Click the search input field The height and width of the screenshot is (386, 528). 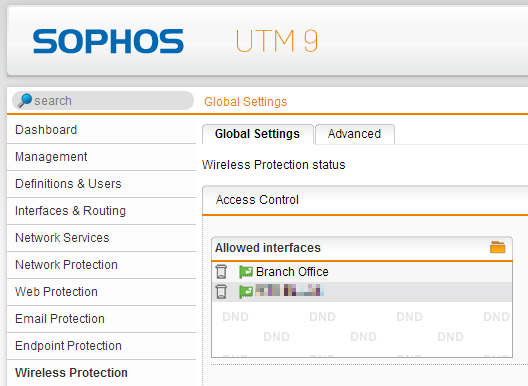(x=103, y=100)
